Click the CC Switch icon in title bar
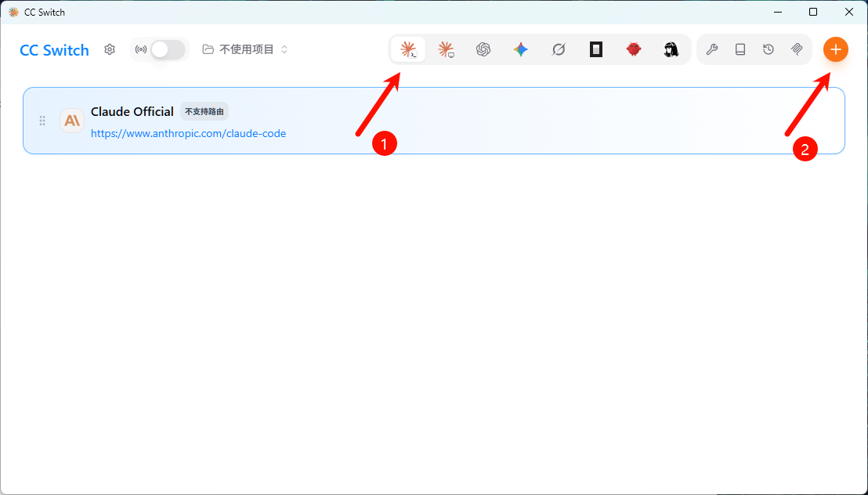Screen dimensions: 868x495 pyautogui.click(x=13, y=13)
